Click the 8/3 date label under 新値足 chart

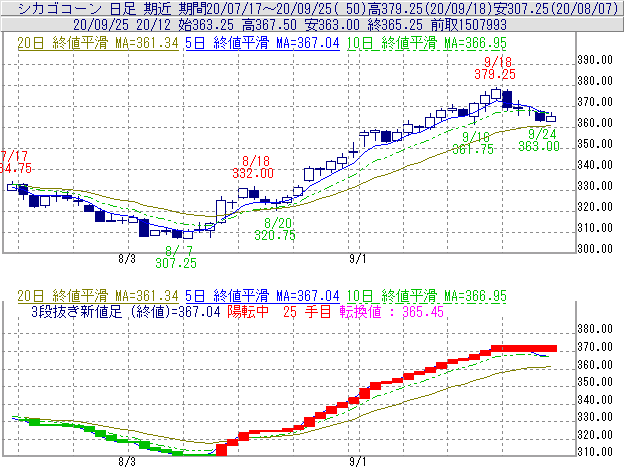pos(127,462)
